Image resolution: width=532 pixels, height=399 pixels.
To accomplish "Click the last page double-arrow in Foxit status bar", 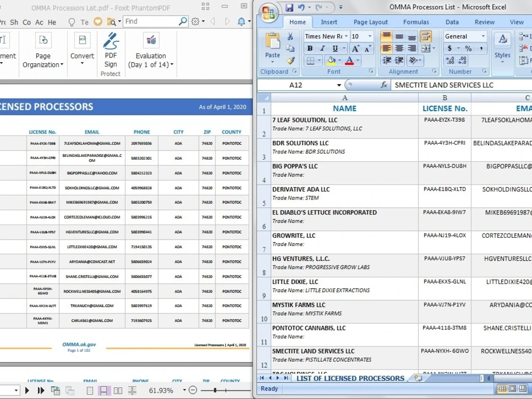I will click(x=41, y=390).
